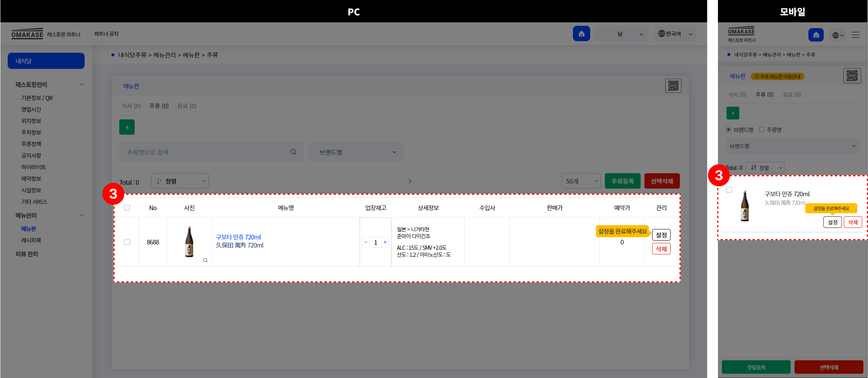The height and width of the screenshot is (378, 868).
Task: Increase stock with the plus stepper
Action: click(385, 242)
